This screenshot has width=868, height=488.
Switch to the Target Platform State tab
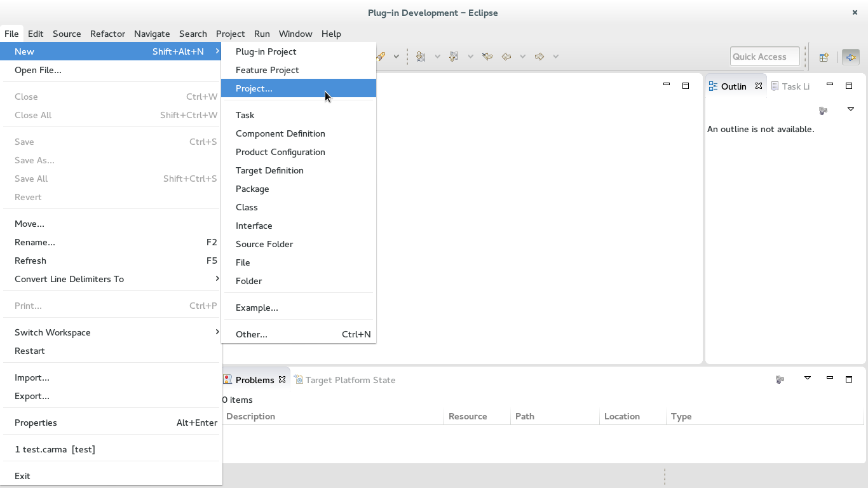tap(351, 379)
